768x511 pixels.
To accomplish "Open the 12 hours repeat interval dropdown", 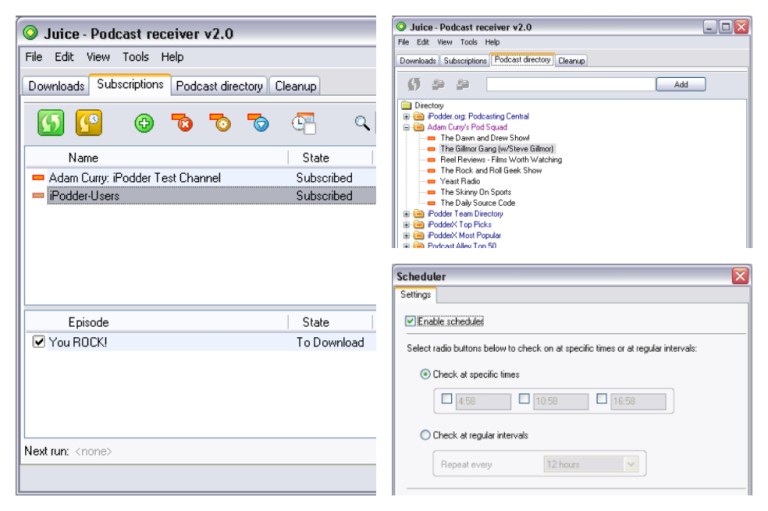I will pyautogui.click(x=631, y=463).
